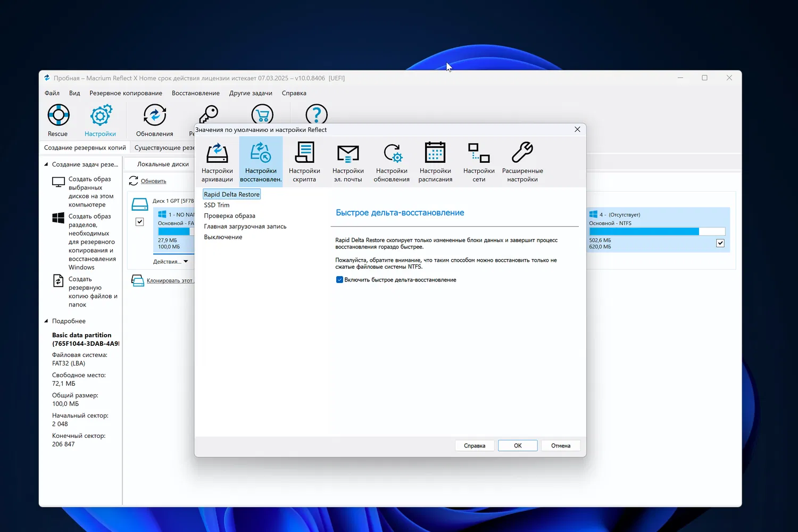Disable Включить быстрое дельта-восстановление checkbox

(x=339, y=280)
